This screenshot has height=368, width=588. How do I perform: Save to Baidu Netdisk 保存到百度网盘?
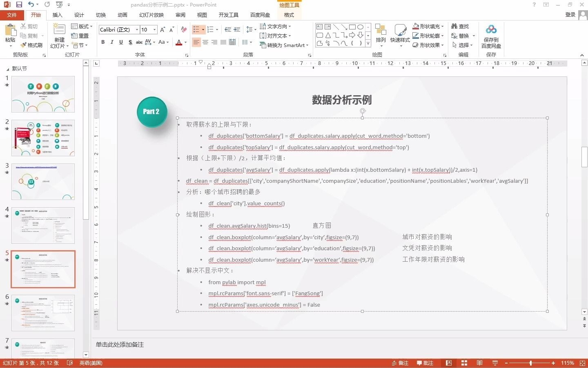tap(491, 36)
